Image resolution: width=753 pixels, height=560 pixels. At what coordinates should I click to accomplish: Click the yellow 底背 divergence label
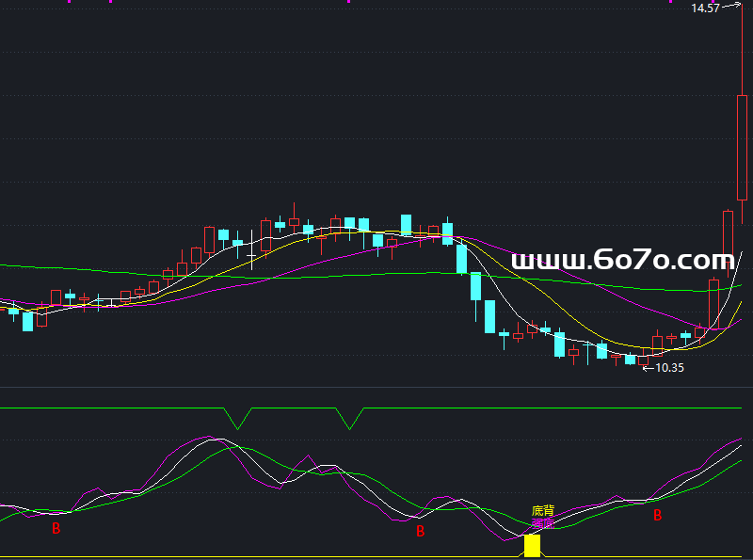pyautogui.click(x=543, y=511)
